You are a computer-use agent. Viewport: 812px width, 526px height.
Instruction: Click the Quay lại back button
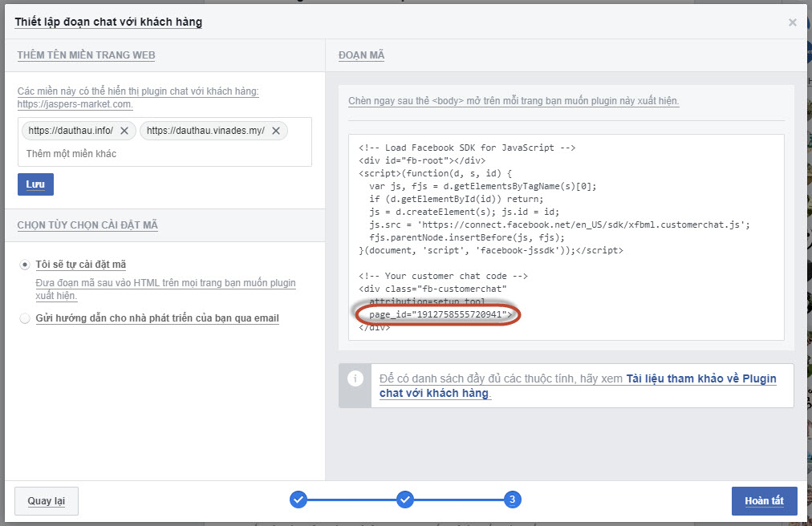click(x=47, y=500)
